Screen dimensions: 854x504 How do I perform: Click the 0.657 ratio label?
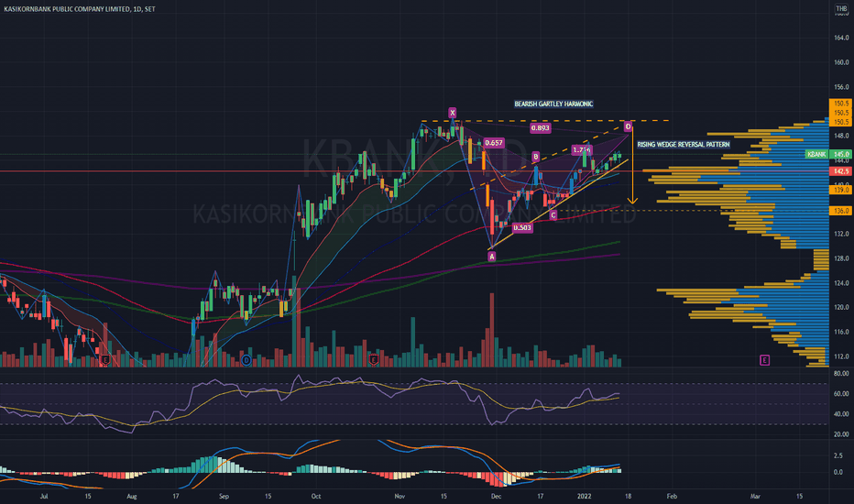tap(494, 143)
